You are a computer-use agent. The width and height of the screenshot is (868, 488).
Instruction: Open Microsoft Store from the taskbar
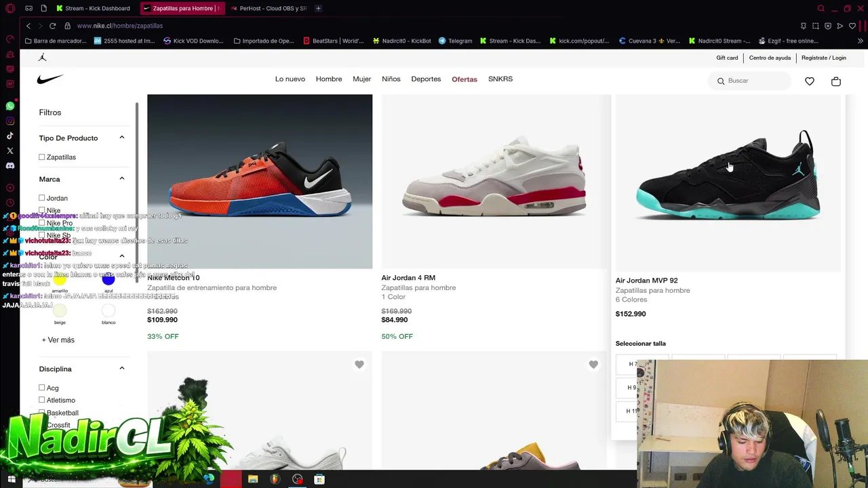(x=319, y=479)
